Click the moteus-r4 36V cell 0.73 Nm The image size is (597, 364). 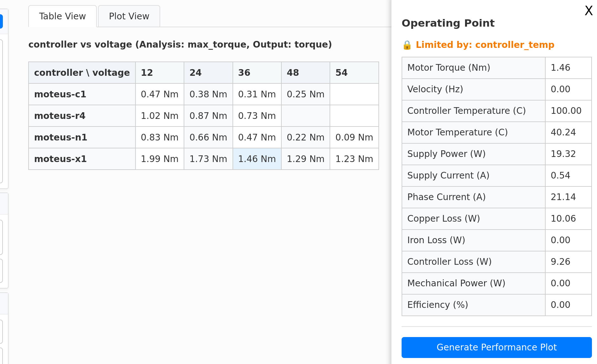[257, 116]
